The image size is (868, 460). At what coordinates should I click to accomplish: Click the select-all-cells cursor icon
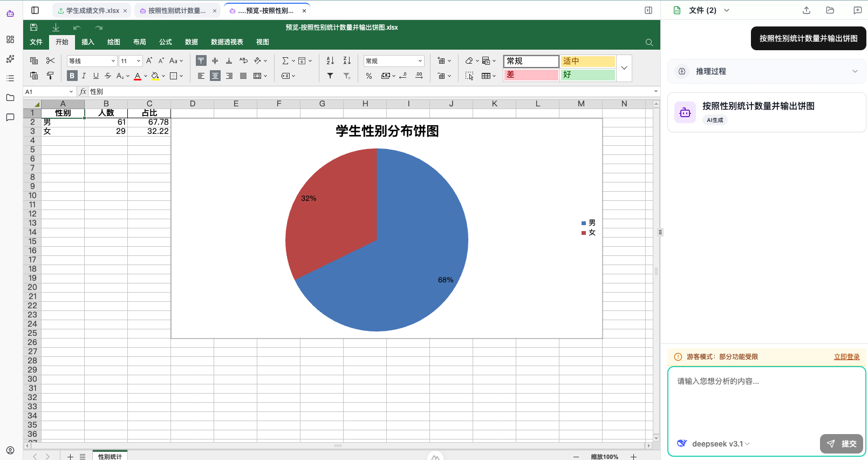click(469, 76)
